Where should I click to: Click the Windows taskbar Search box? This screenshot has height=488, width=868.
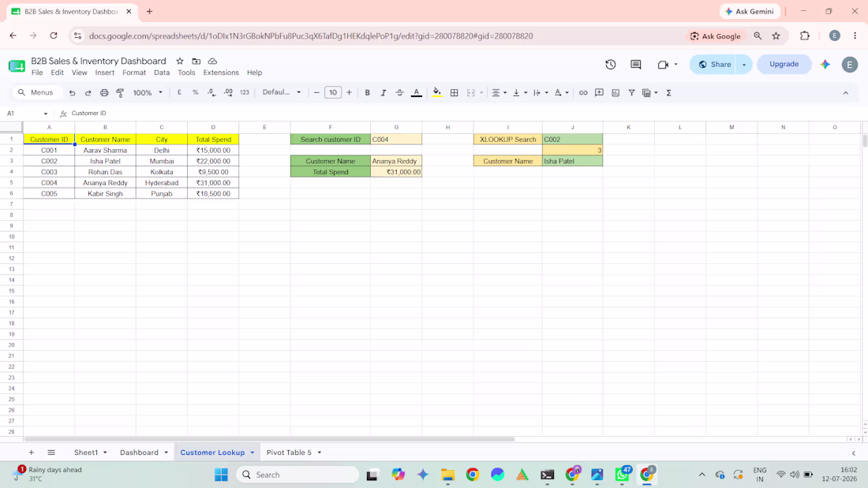[297, 475]
